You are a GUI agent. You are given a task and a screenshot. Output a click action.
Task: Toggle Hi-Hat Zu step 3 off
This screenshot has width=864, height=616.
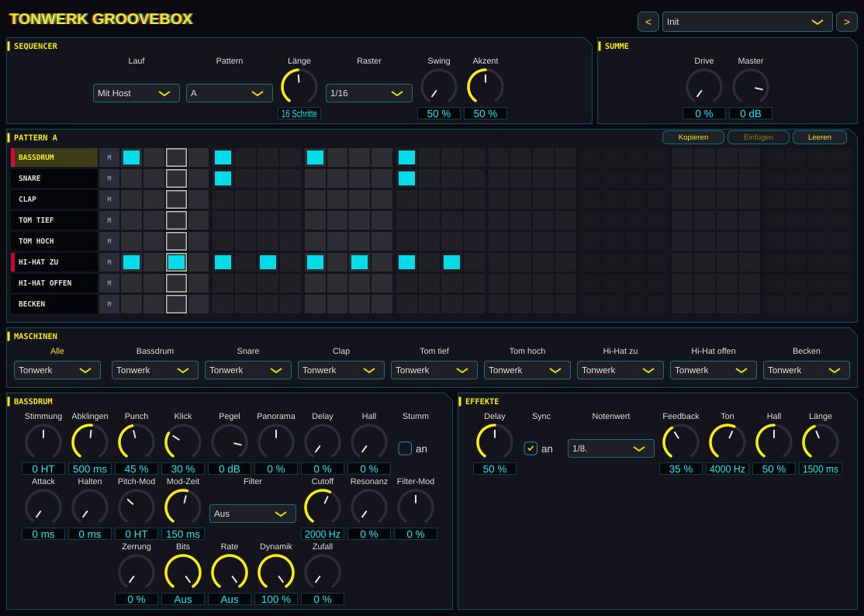176,262
